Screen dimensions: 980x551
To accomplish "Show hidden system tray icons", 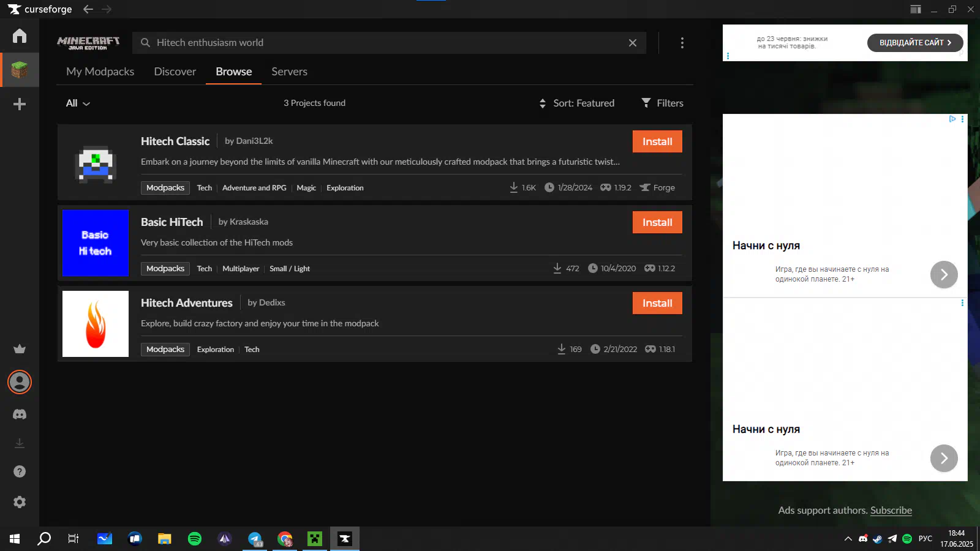I will click(x=848, y=539).
